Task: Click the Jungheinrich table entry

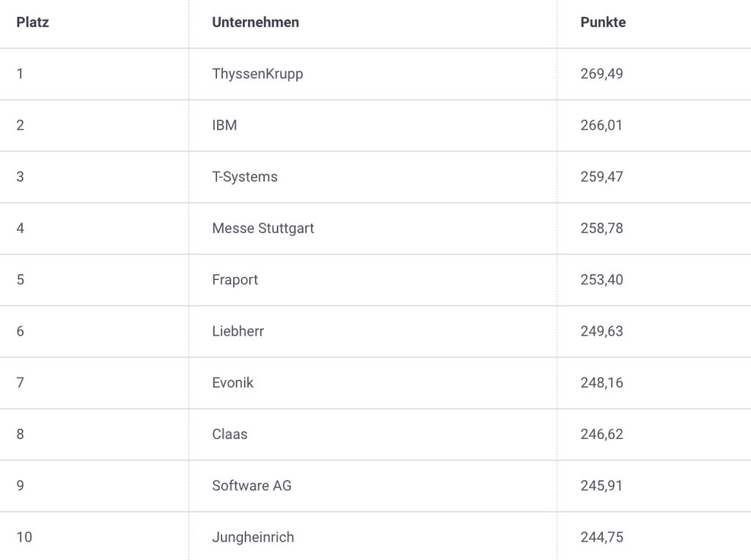Action: coord(253,537)
